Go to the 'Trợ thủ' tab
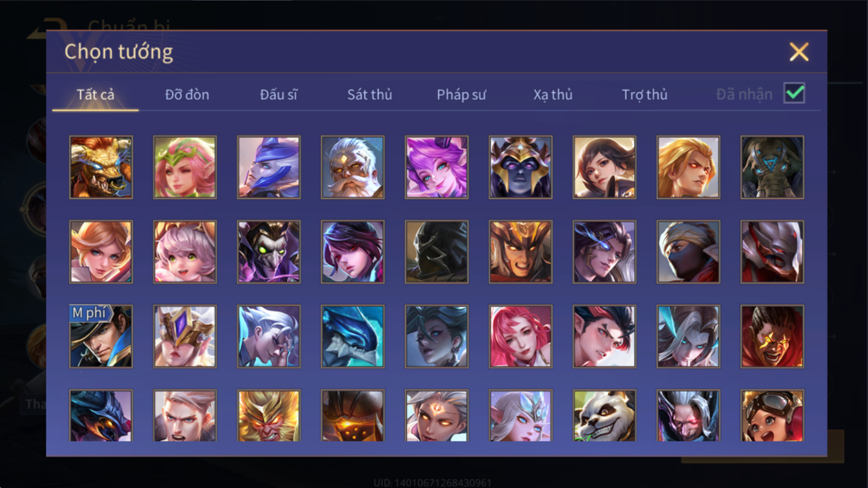Viewport: 868px width, 488px height. coord(644,95)
